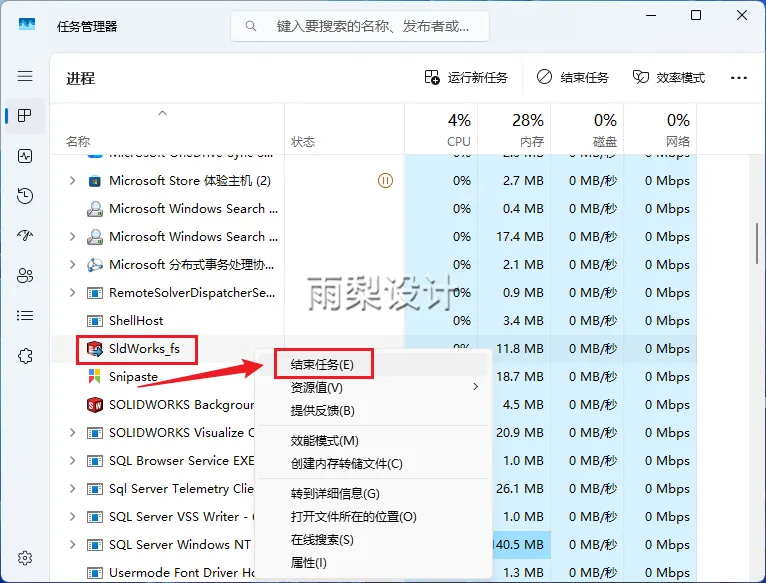766x583 pixels.
Task: Select the ShellHost process row
Action: 374,321
